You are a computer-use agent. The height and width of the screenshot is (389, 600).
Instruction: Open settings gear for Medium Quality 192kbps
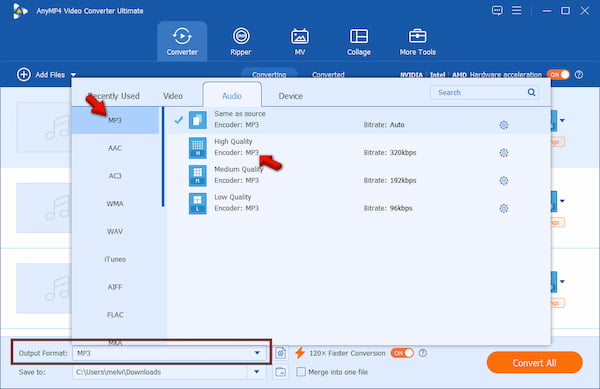(x=504, y=181)
